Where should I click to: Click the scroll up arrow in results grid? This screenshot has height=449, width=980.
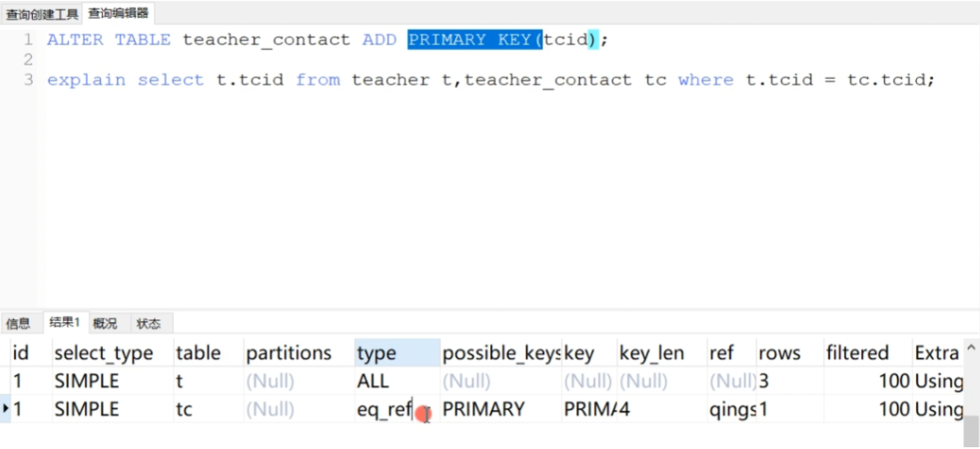click(970, 347)
